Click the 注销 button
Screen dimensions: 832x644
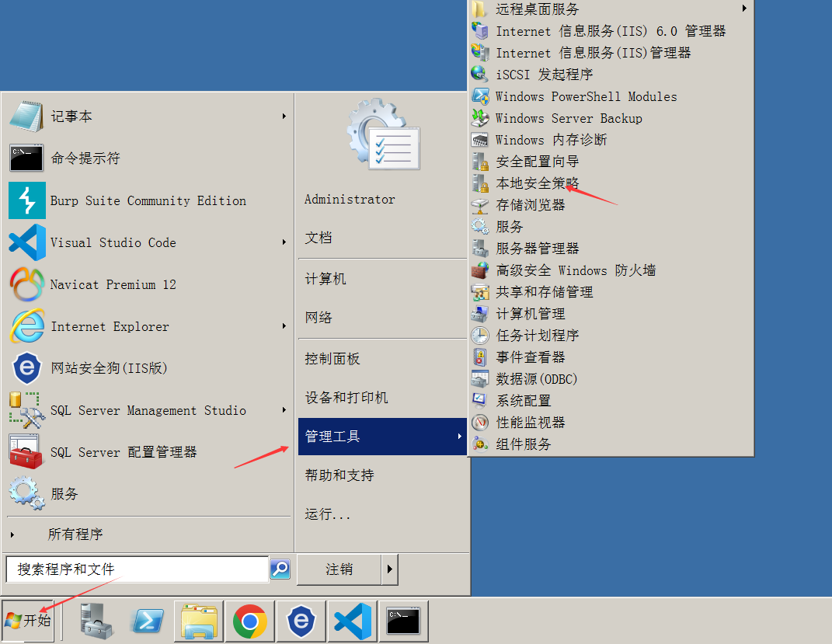[339, 569]
